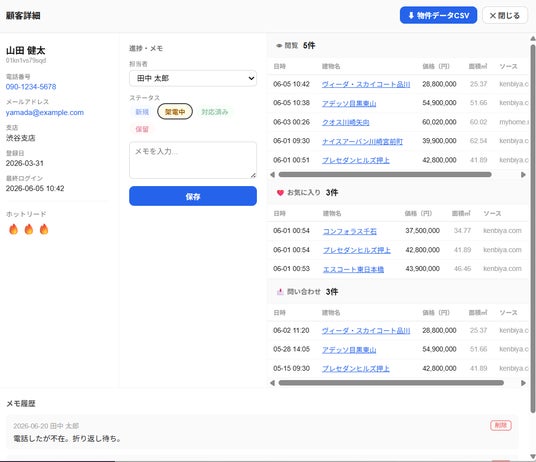This screenshot has width=536, height=462.
Task: Open プレセダンヒルズ押上 in the 問い合わせ list
Action: click(356, 369)
